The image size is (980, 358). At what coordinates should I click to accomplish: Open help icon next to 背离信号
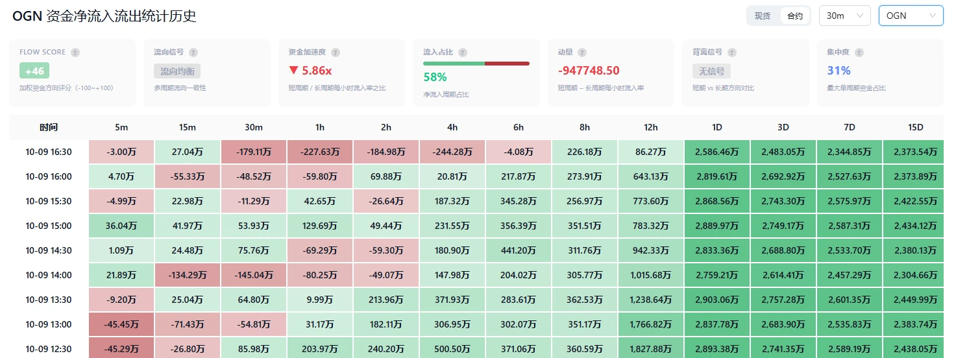tap(733, 53)
